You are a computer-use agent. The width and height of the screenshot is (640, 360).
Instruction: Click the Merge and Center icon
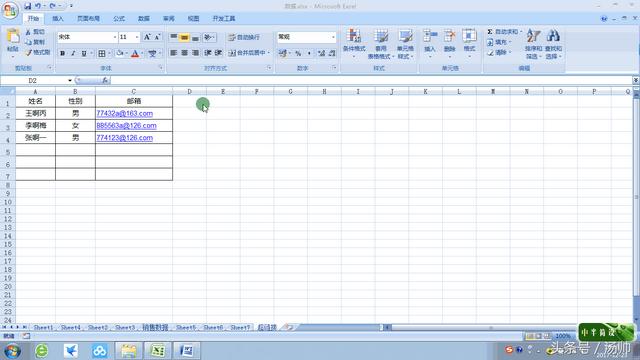point(232,53)
